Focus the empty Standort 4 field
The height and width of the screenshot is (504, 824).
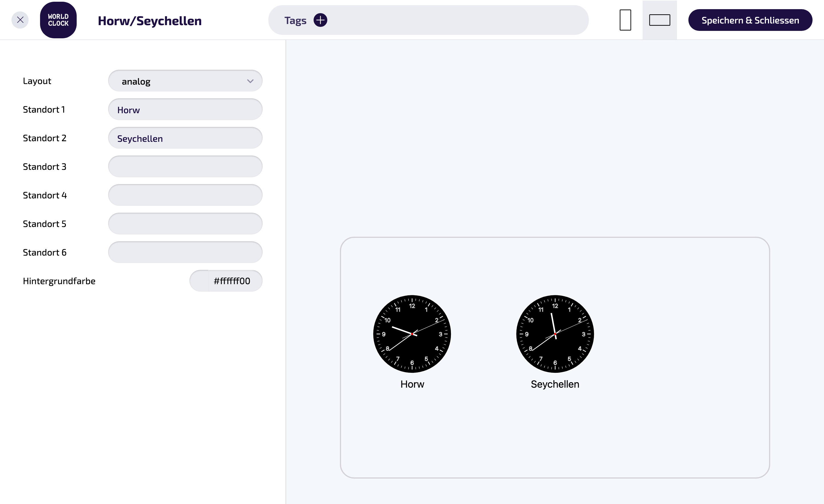click(x=185, y=195)
